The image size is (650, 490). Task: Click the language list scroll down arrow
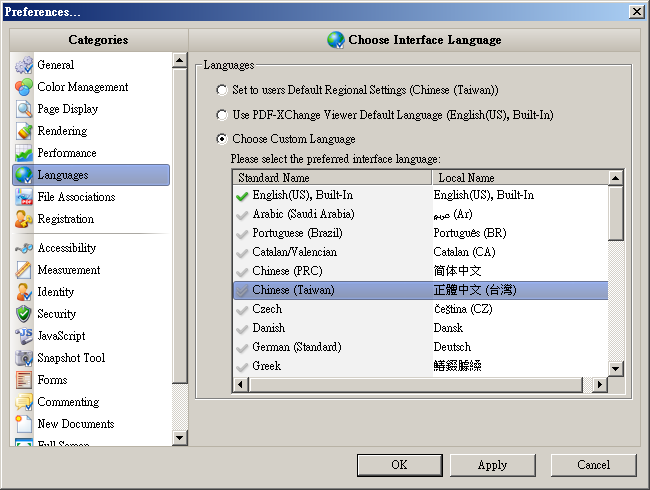click(616, 368)
